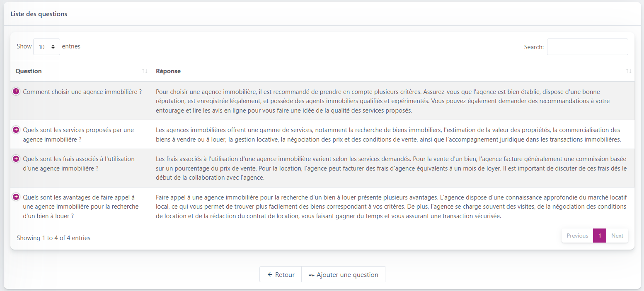Click the Retour button
Screen dimensions: 644x291
coord(281,274)
